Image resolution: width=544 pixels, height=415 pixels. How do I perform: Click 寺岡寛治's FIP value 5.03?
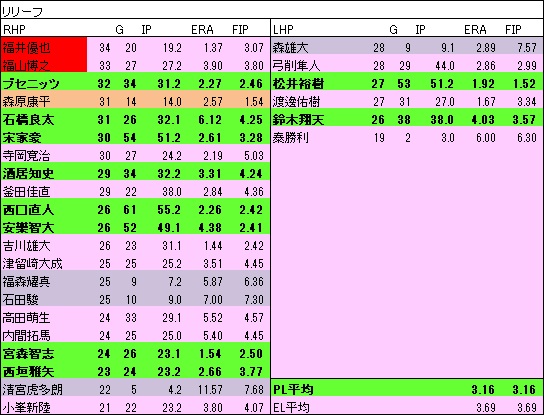click(x=253, y=156)
